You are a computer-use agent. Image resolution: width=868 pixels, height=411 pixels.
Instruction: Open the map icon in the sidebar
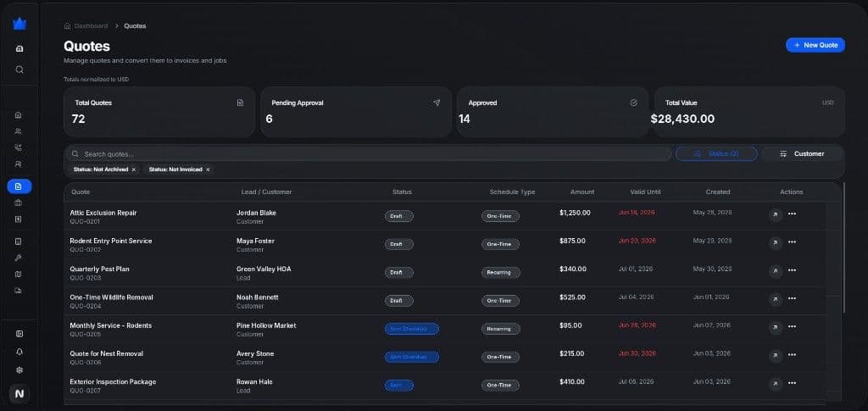19,275
